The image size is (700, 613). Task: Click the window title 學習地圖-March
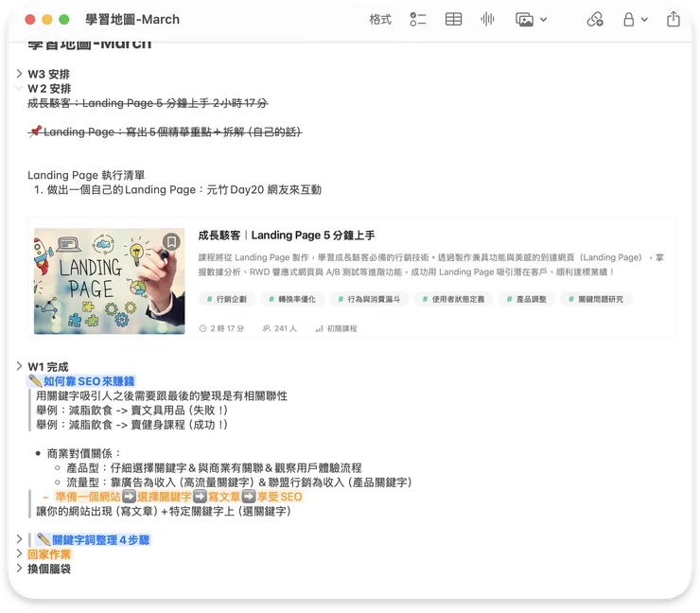(132, 20)
